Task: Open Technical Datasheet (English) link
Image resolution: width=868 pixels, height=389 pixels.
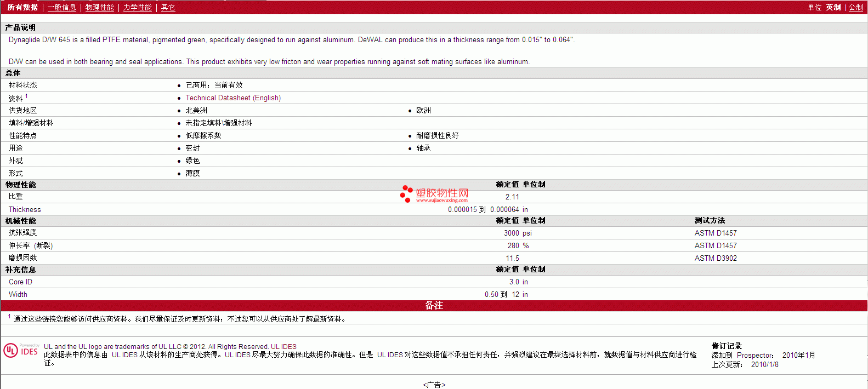Action: (233, 98)
